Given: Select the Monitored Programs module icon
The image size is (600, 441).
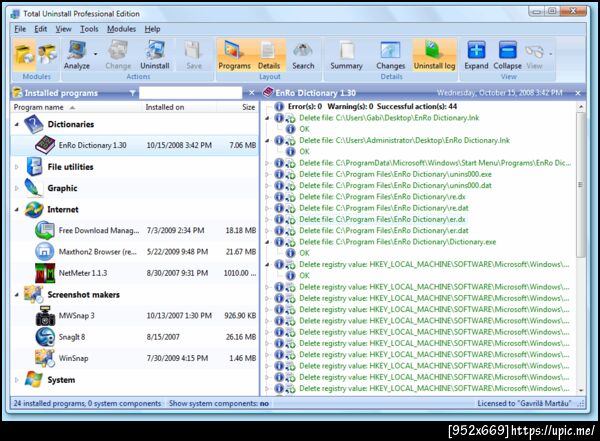Looking at the screenshot, I should click(47, 54).
